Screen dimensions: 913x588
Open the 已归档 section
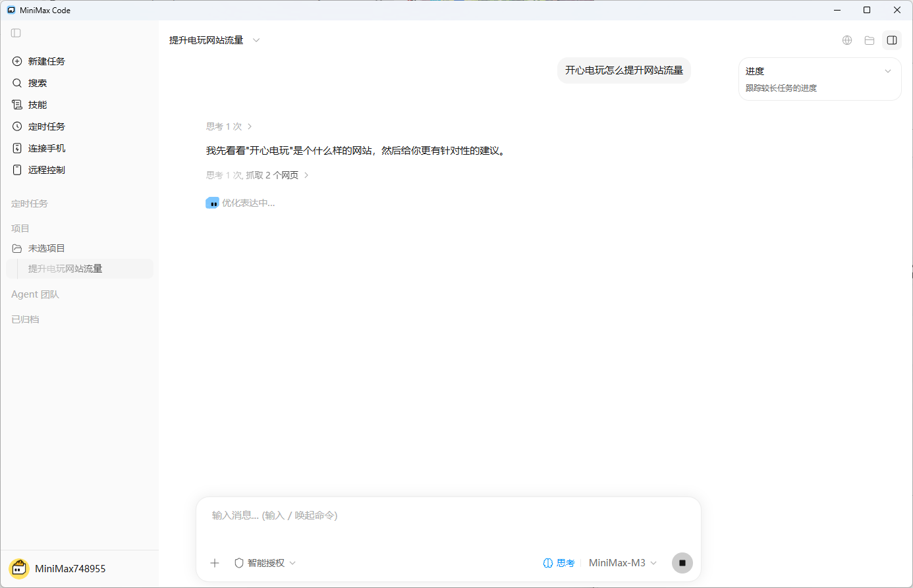point(25,319)
